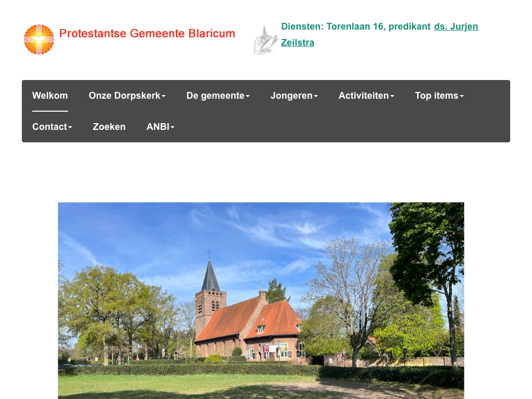Click the arrow beside De gemeente
Viewport: 532px width, 399px height.
pos(248,96)
